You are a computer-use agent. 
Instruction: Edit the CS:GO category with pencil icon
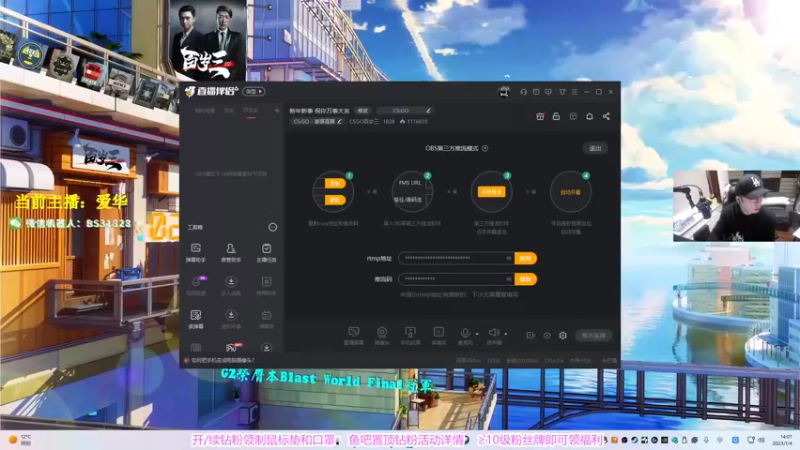(429, 110)
